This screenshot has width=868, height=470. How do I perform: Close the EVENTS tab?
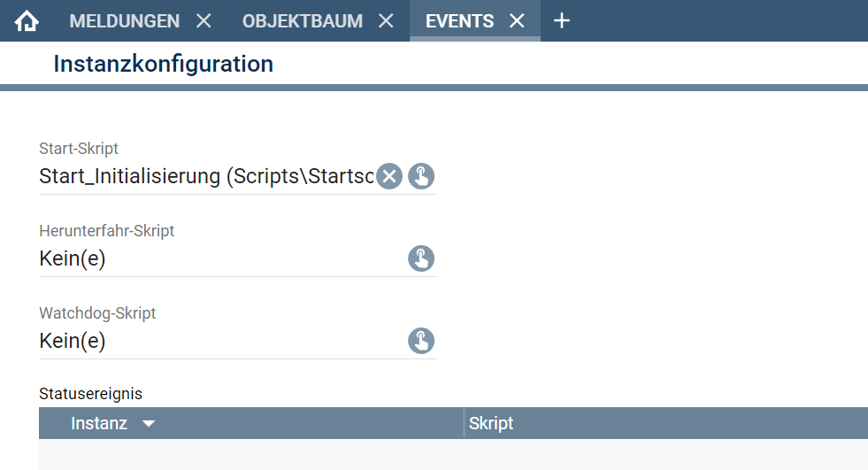517,21
